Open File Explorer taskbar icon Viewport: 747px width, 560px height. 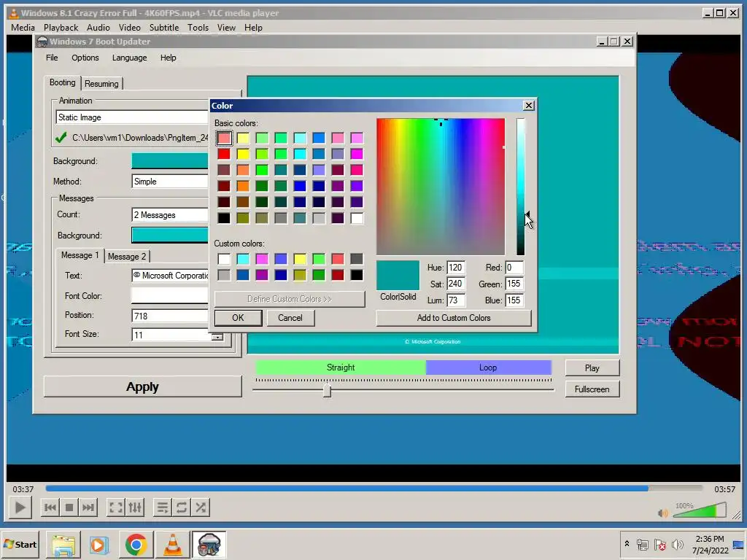[x=63, y=545]
